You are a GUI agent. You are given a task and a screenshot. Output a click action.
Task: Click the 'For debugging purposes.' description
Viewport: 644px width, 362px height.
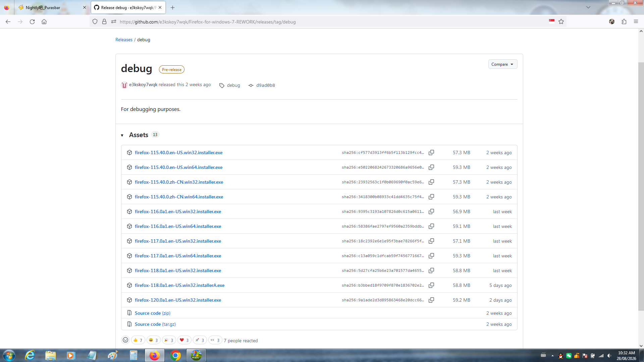click(151, 109)
